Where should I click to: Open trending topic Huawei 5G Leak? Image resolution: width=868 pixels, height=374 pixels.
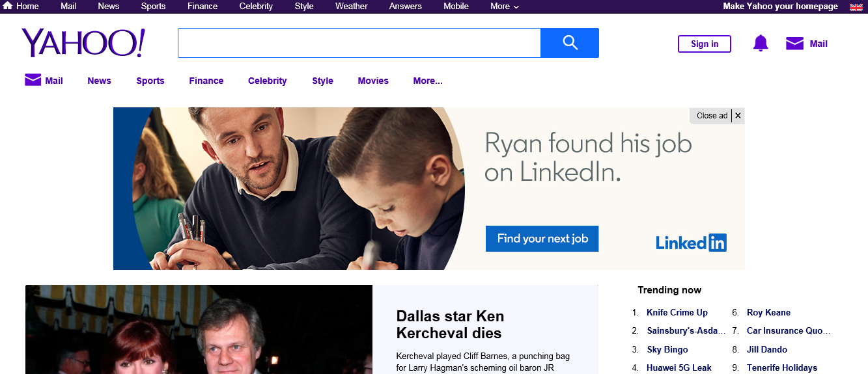click(x=679, y=367)
